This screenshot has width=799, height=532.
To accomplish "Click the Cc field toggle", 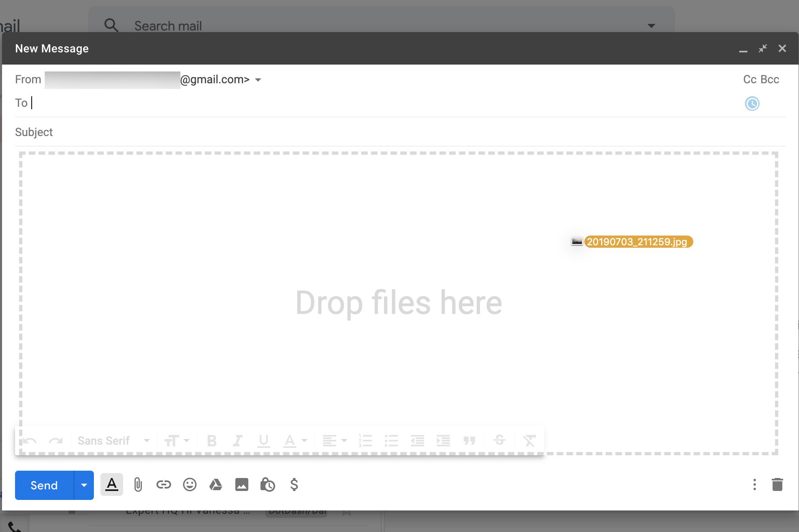I will click(749, 79).
